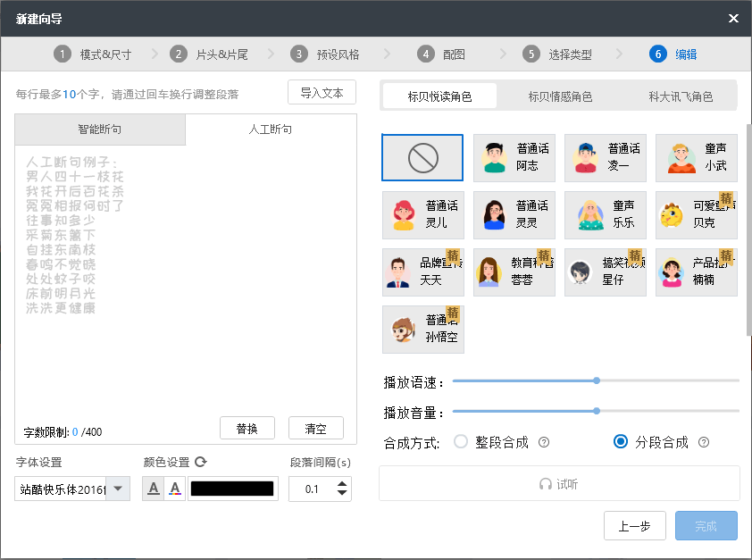Choose the 灵儿 red-haired voice character
Screen dimensions: 752x560
(423, 214)
